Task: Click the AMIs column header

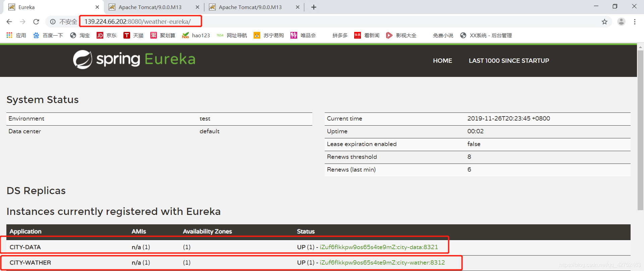Action: click(139, 231)
